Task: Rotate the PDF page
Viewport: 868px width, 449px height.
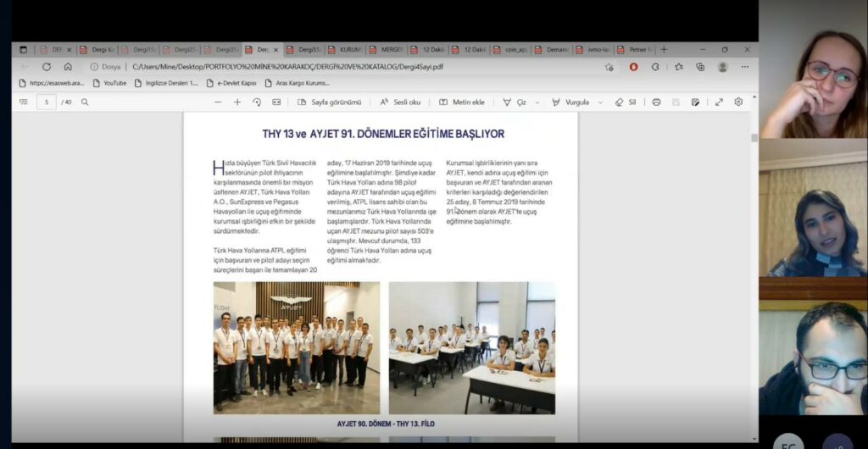Action: pos(257,103)
